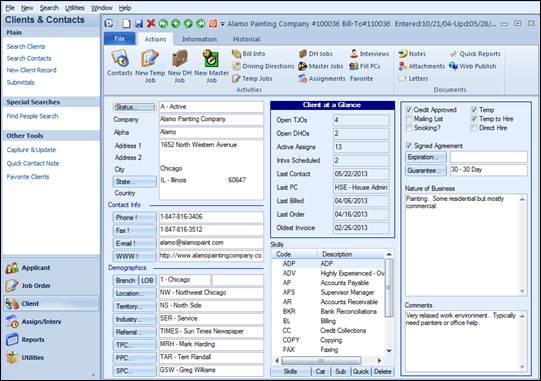Open the Territory lookup button
The image size is (541, 381).
point(134,306)
